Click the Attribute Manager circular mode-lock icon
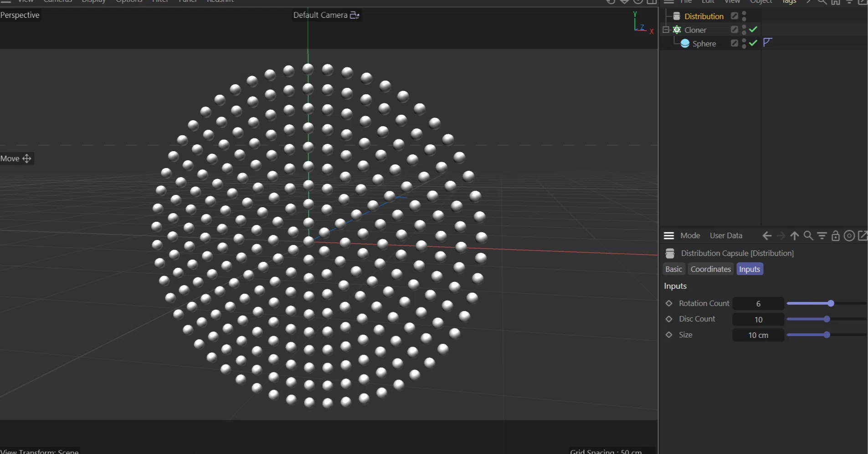868x454 pixels. [849, 235]
